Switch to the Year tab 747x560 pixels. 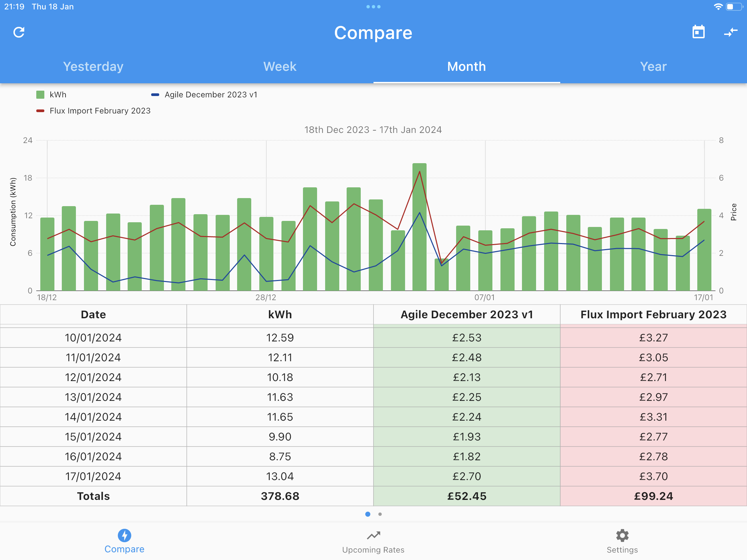(x=653, y=66)
